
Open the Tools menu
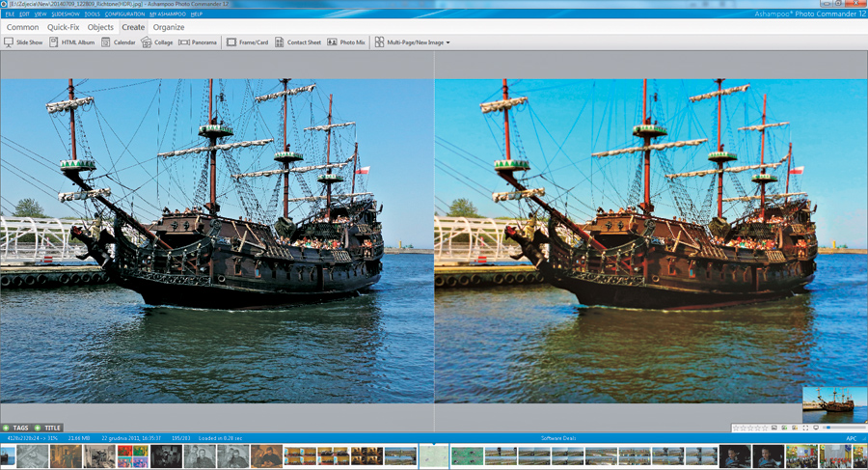[x=92, y=14]
